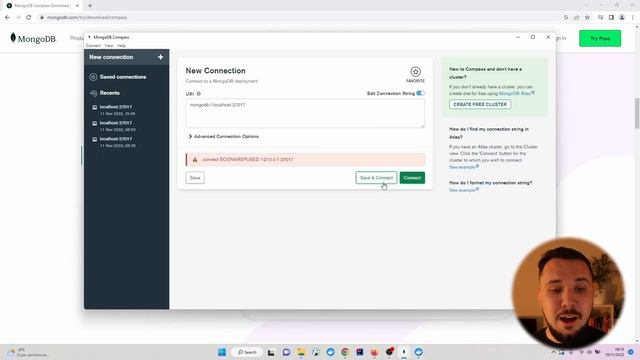Open the View menu in Compass
The image size is (640, 360).
109,46
